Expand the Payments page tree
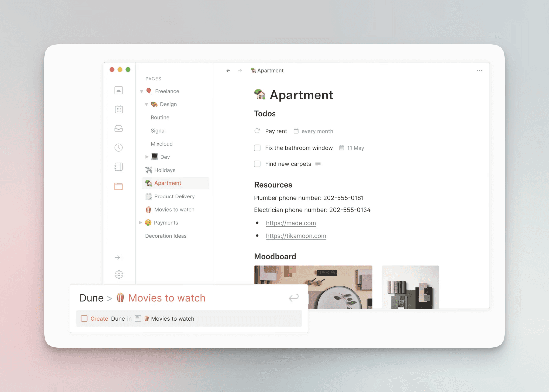The width and height of the screenshot is (549, 392). 140,222
